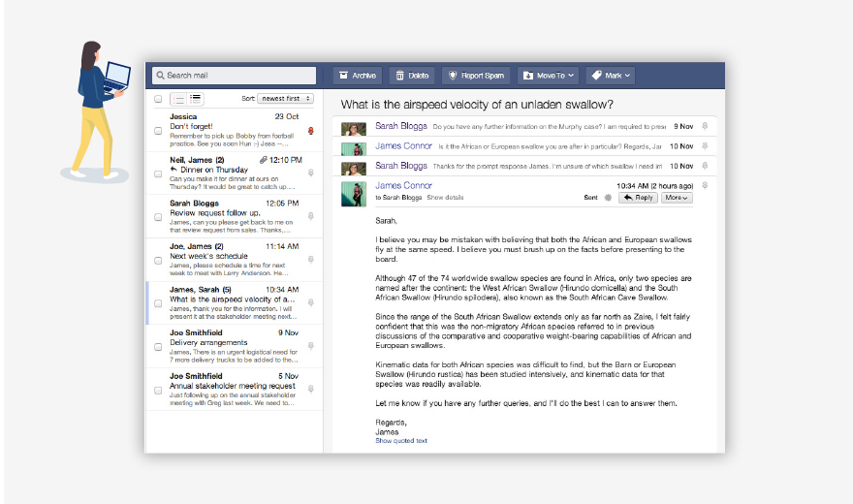Report Spam using the shield button
This screenshot has height=504, width=853.
[x=475, y=76]
